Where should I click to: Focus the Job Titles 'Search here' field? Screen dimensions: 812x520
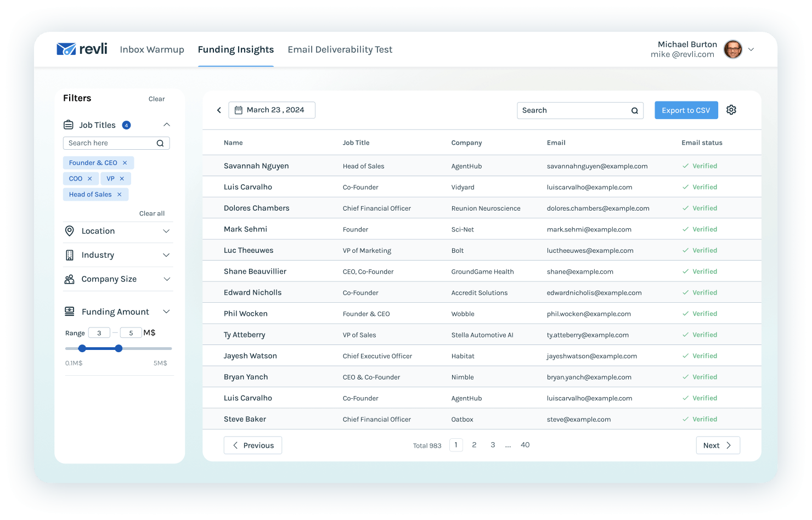116,143
